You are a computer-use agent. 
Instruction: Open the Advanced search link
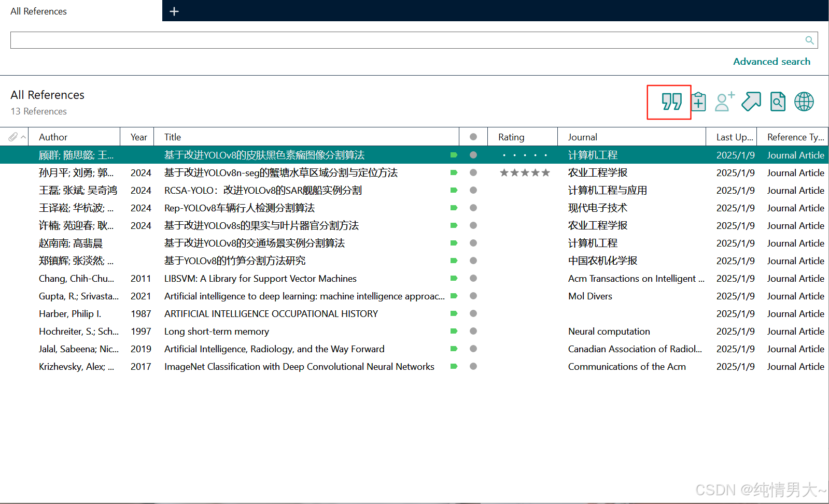tap(771, 62)
